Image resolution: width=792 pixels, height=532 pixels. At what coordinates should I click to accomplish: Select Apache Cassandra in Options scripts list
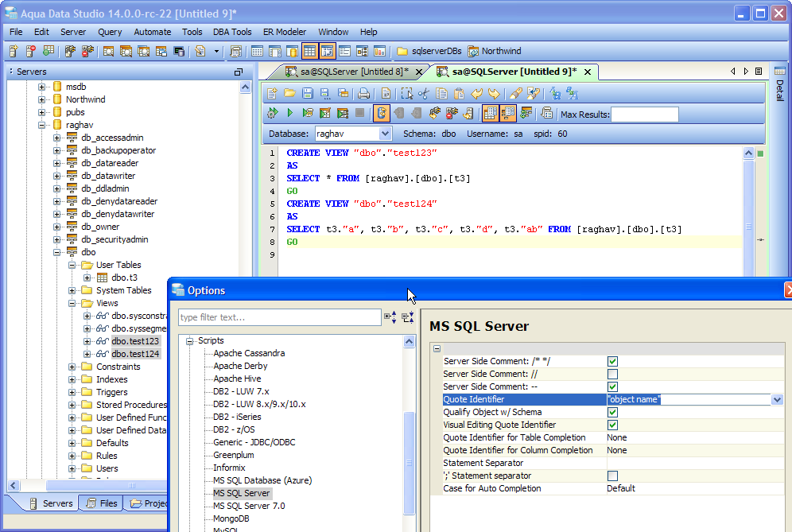pyautogui.click(x=249, y=353)
